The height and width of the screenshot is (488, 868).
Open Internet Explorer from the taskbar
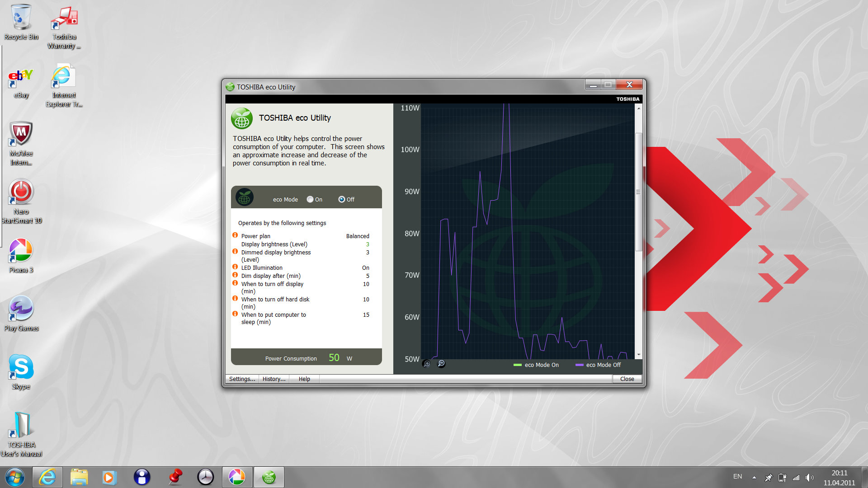click(47, 477)
